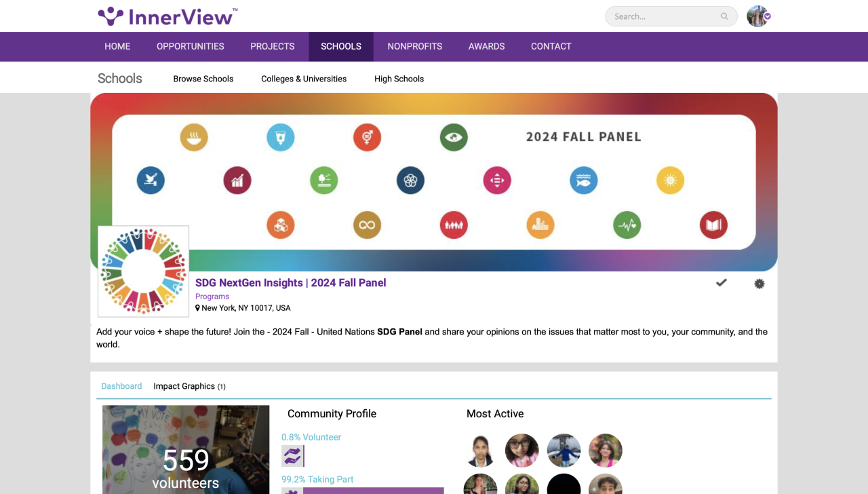Open the top-row Most Active avatar in pink top

(x=606, y=451)
